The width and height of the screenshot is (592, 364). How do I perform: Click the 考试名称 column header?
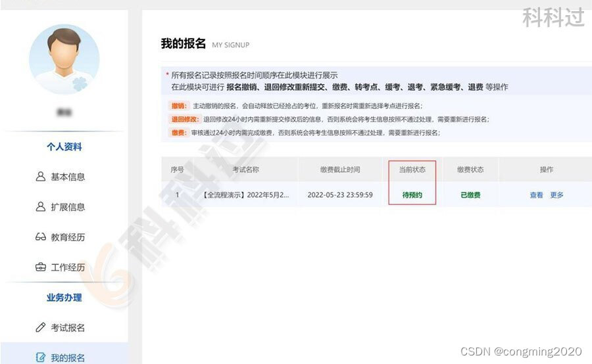click(246, 170)
